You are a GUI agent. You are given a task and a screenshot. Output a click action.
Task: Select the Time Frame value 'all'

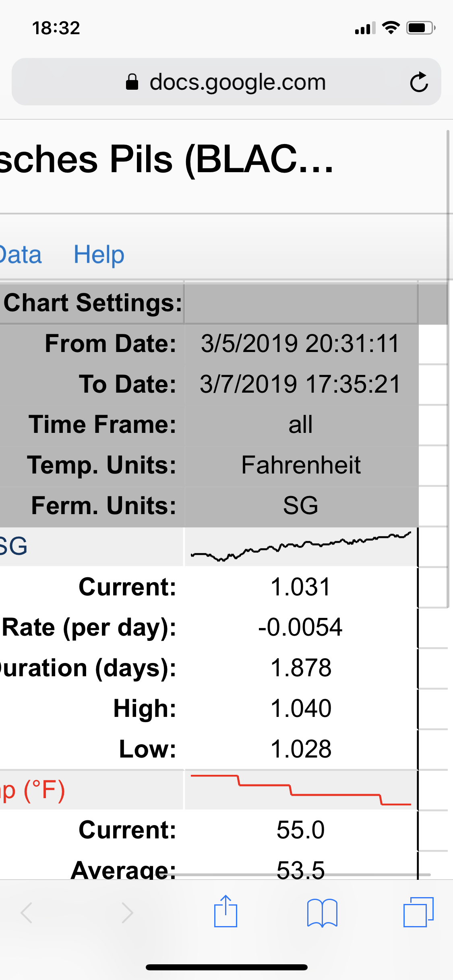(300, 424)
